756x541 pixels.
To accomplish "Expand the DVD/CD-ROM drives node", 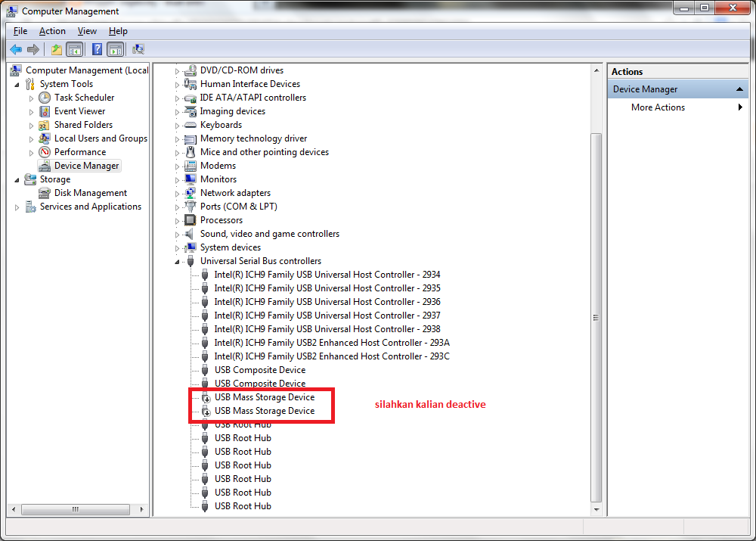I will pyautogui.click(x=177, y=71).
